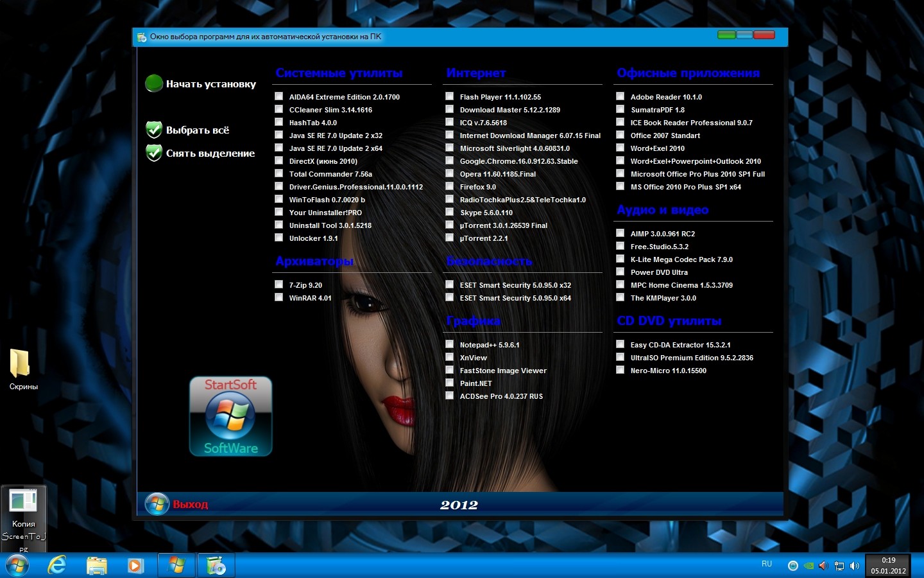
Task: Select K-Lite Mega Codec Pack 7.9.0 checkbox
Action: [x=620, y=259]
